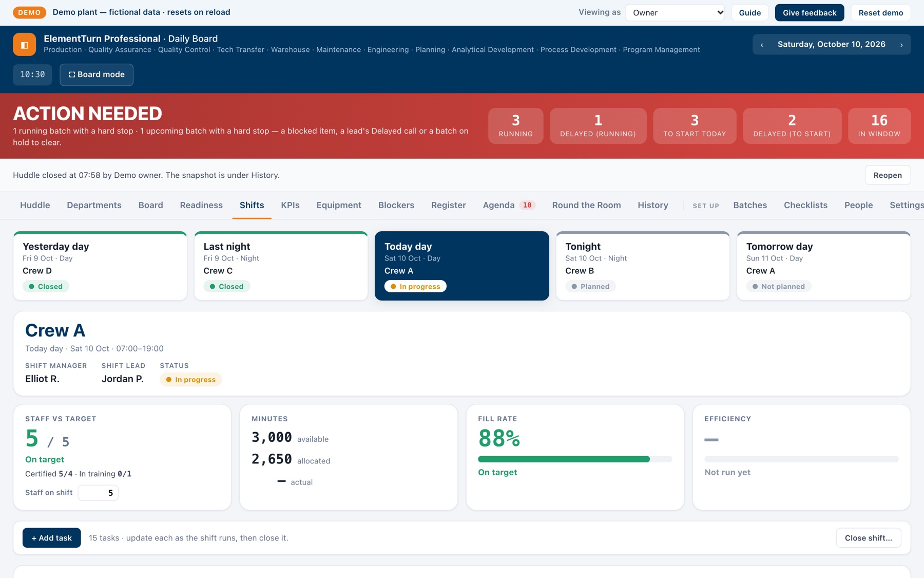Go to next day arrow
This screenshot has height=578, width=924.
(x=901, y=45)
